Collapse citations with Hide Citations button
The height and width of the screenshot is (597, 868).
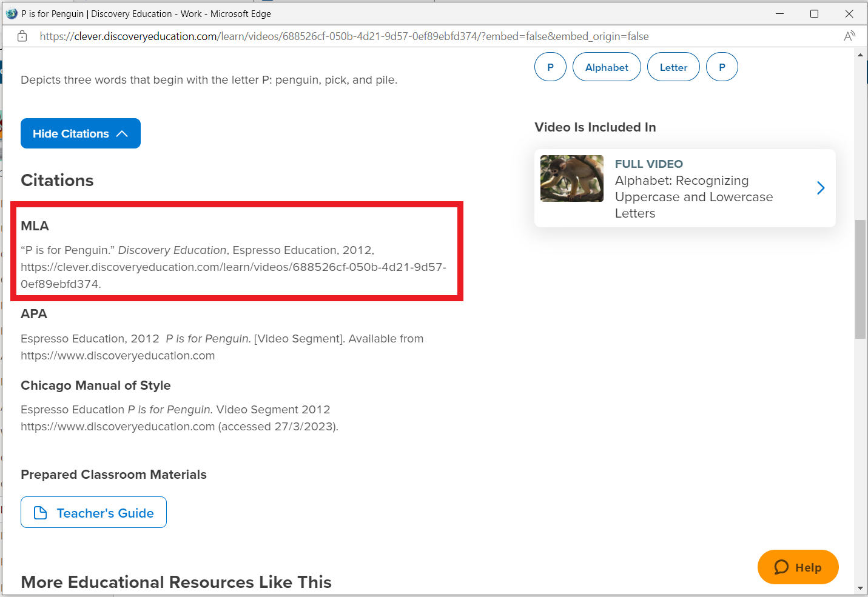[x=81, y=133]
